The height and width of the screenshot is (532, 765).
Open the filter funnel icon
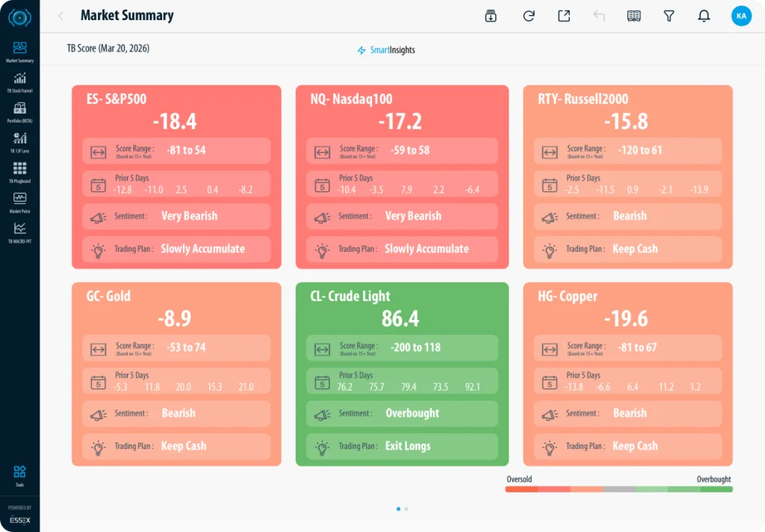pos(669,16)
